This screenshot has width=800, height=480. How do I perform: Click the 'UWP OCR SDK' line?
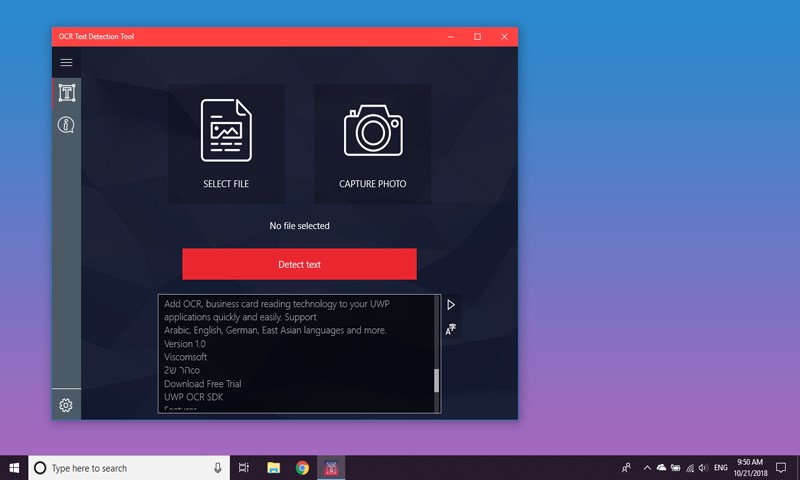coord(193,397)
